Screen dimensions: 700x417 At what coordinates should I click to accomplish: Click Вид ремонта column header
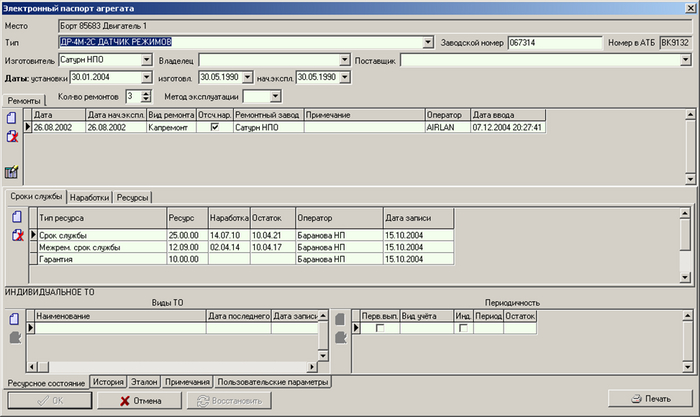click(x=171, y=115)
